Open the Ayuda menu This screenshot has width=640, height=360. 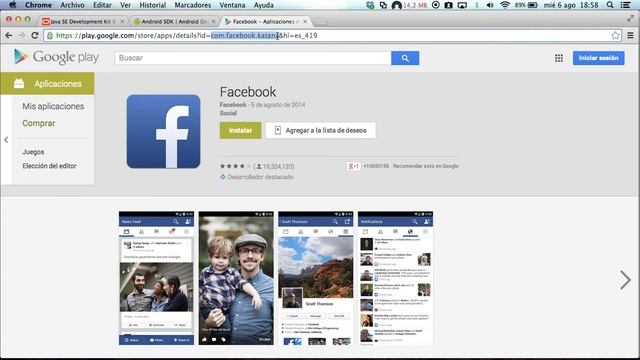264,5
